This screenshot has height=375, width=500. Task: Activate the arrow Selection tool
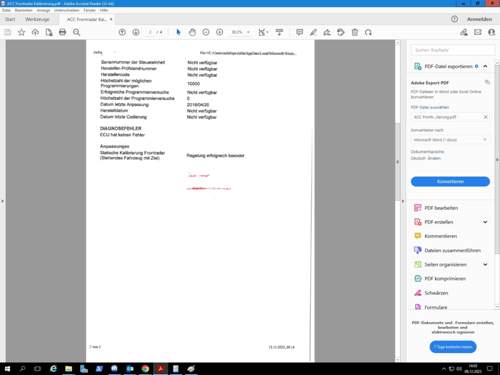[178, 32]
